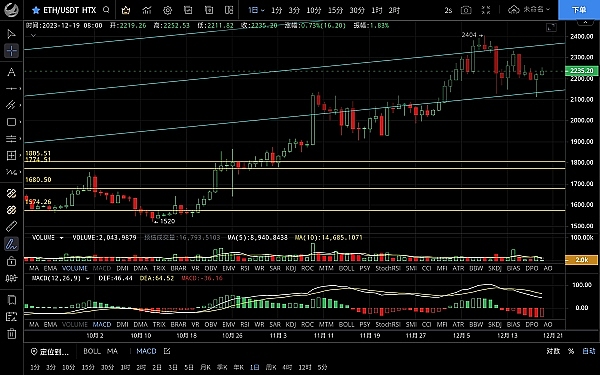
Task: Search for a trading pair
Action: coord(107,10)
